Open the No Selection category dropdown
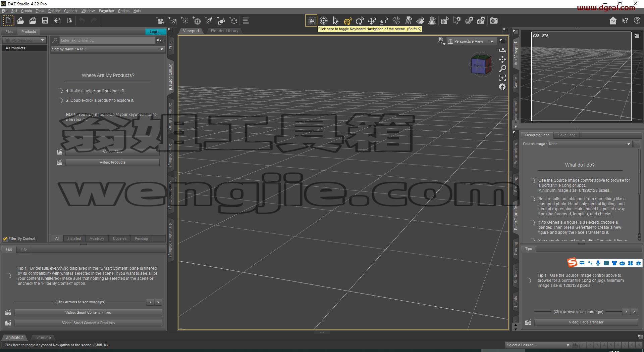Image resolution: width=644 pixels, height=352 pixels. point(24,40)
